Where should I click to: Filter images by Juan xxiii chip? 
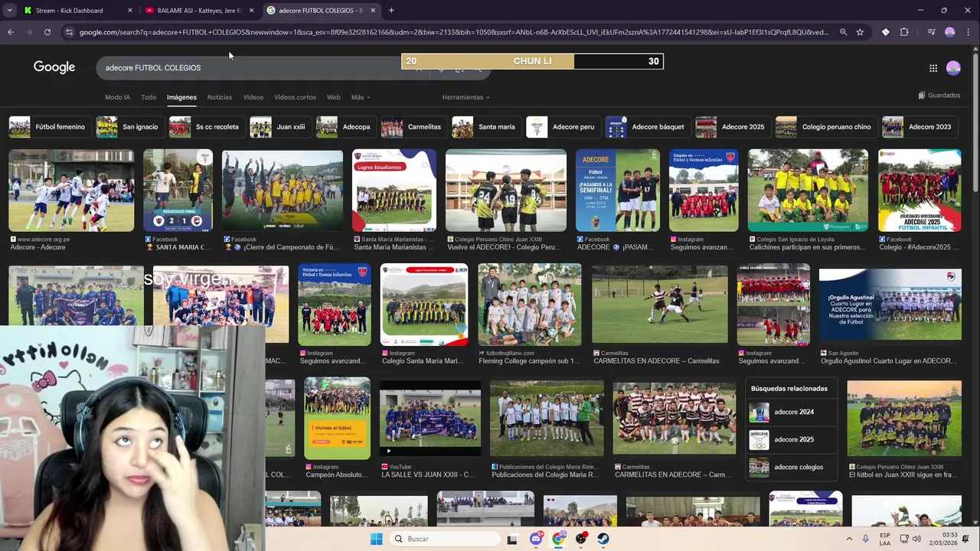pyautogui.click(x=279, y=127)
